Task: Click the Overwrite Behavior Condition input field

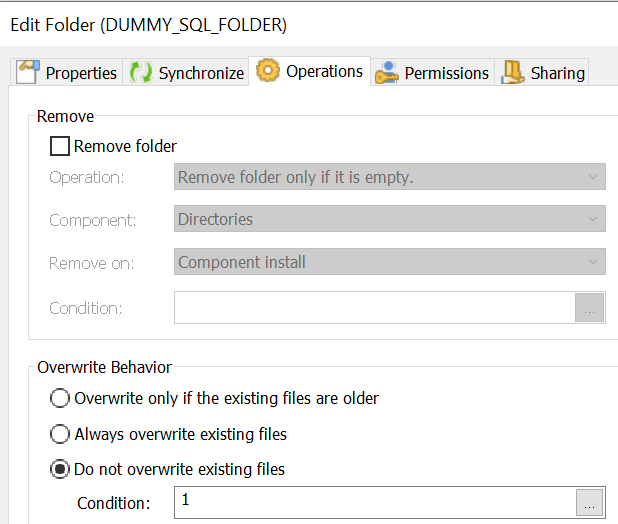Action: 374,502
